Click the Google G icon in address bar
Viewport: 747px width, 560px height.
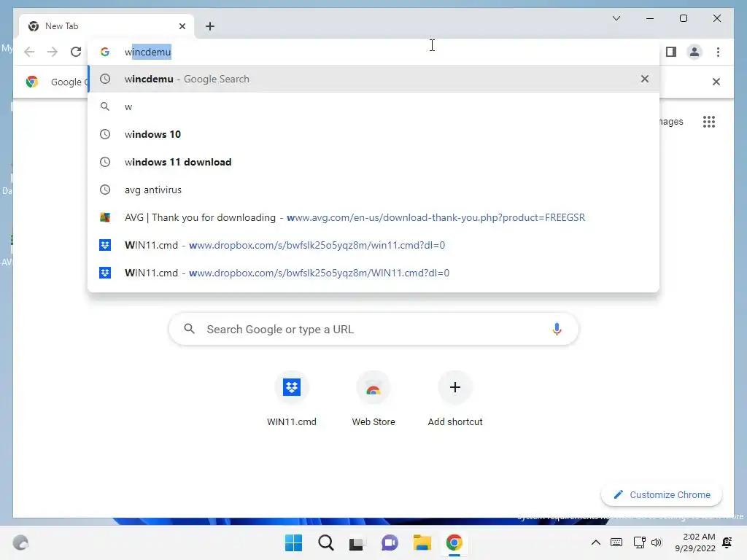(105, 52)
